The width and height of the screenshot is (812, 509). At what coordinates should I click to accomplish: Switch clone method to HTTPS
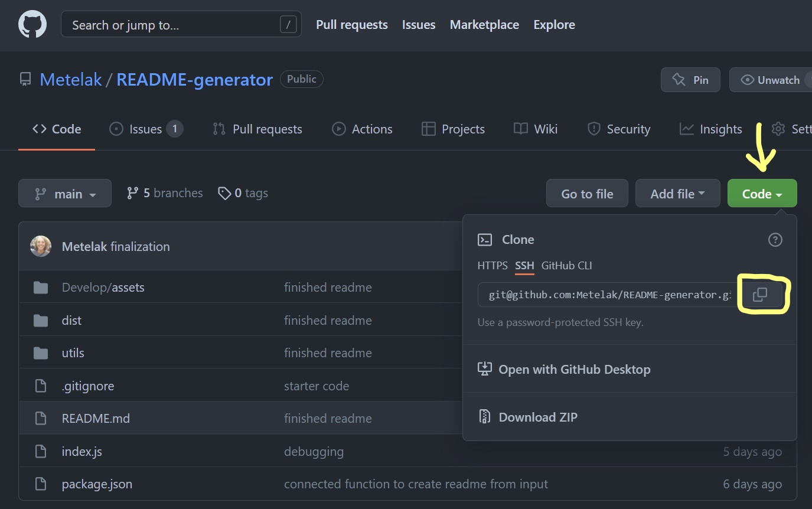click(x=492, y=266)
